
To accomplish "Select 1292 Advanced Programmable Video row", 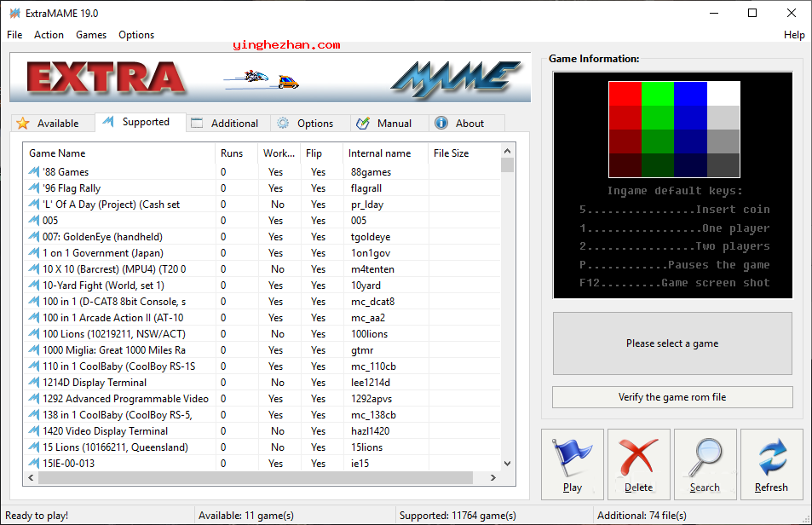I will pos(262,398).
